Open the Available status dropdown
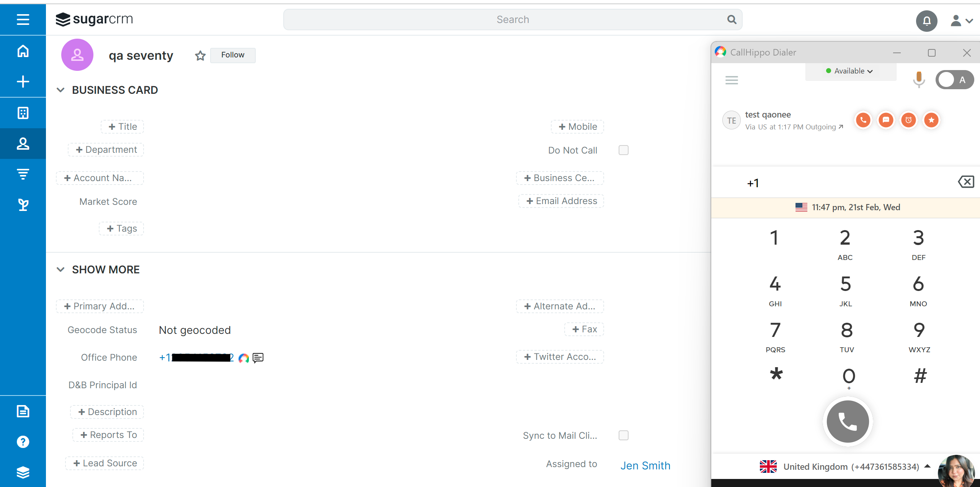 click(x=850, y=71)
